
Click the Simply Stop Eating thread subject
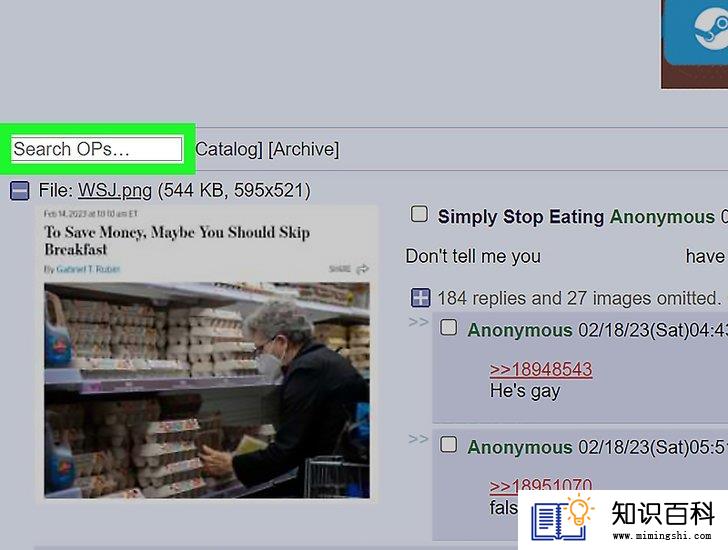click(521, 217)
